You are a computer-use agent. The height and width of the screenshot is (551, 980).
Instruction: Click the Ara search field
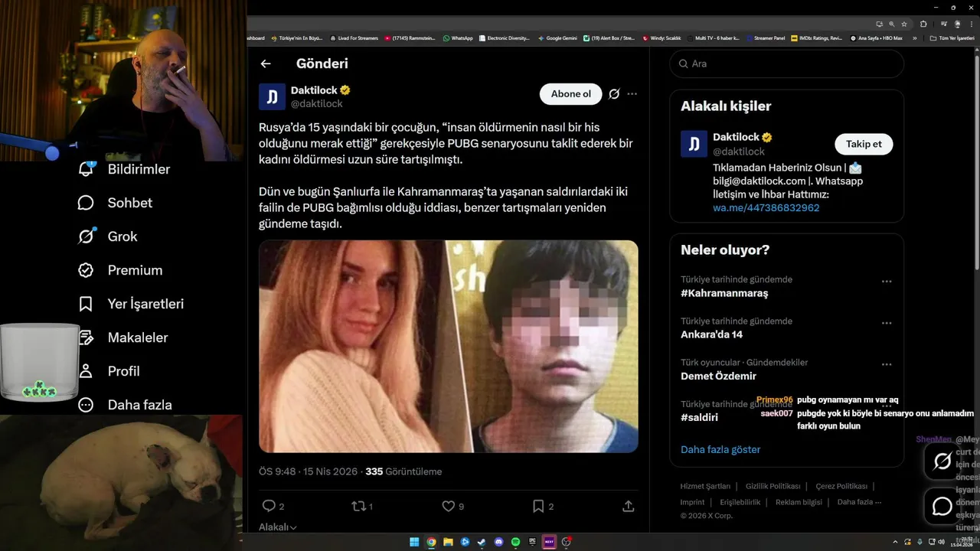pyautogui.click(x=787, y=64)
